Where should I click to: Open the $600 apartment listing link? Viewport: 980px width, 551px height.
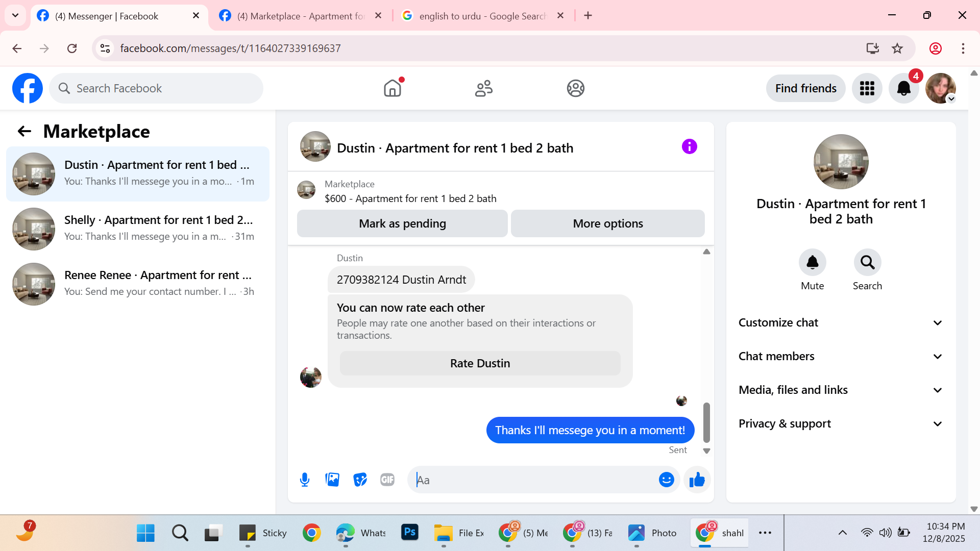click(x=410, y=198)
